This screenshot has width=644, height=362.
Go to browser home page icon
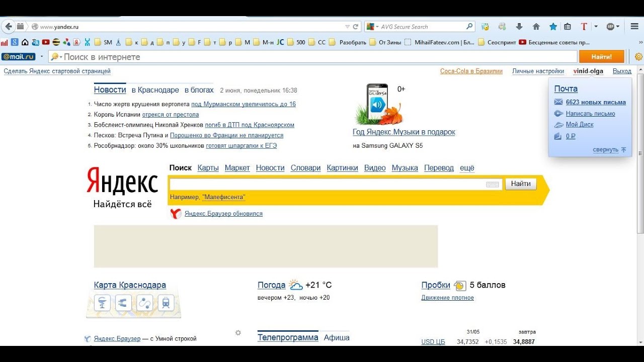point(536,27)
